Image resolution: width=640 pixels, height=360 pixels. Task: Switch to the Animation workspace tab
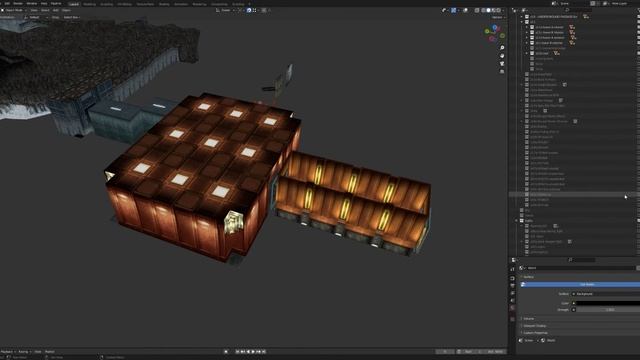pyautogui.click(x=180, y=4)
